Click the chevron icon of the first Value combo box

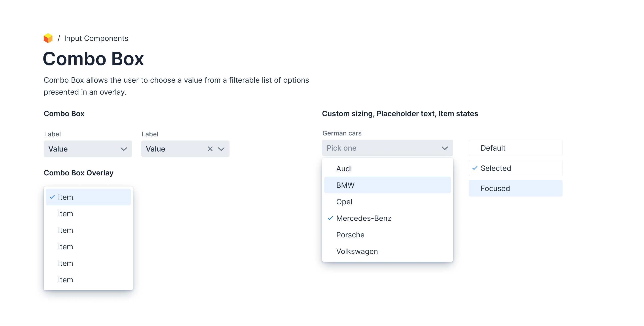click(x=124, y=149)
